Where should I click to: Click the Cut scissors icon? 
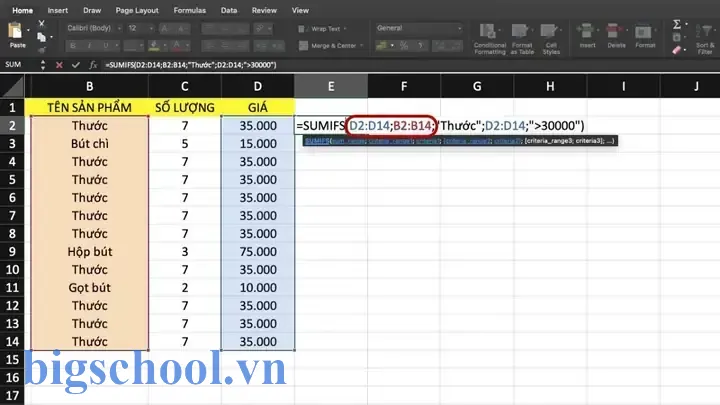point(41,23)
